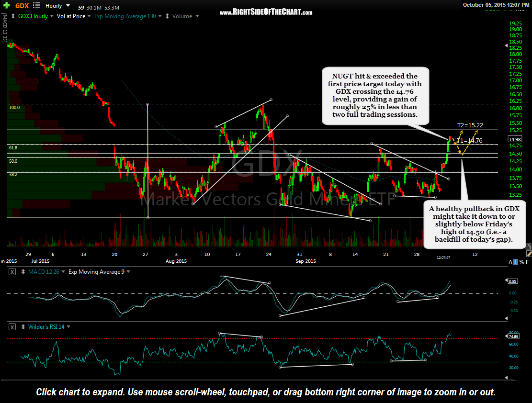Viewport: 532px width, 403px height.
Task: Expand the Volume indicator dropdown
Action: 197,16
